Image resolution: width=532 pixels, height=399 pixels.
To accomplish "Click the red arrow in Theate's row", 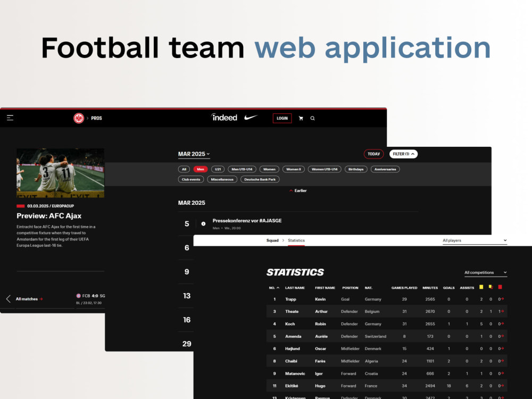I will pyautogui.click(x=503, y=311).
